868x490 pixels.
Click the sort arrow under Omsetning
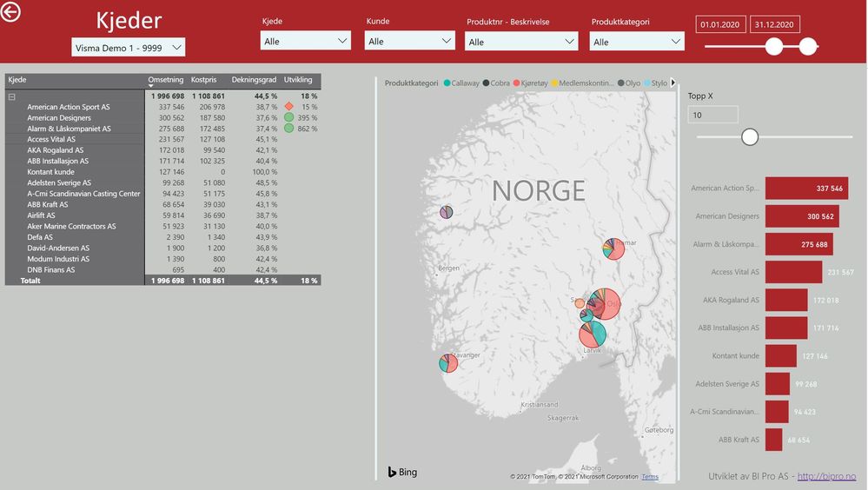(x=150, y=86)
